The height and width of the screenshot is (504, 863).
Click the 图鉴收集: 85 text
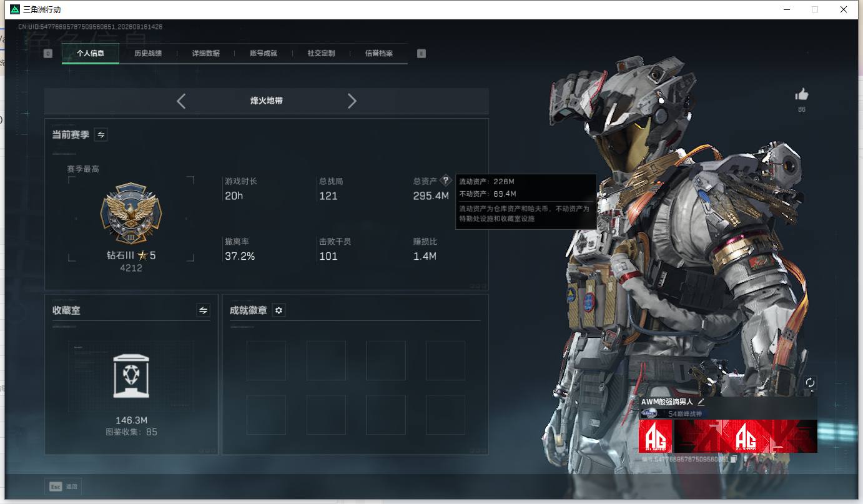[x=131, y=432]
